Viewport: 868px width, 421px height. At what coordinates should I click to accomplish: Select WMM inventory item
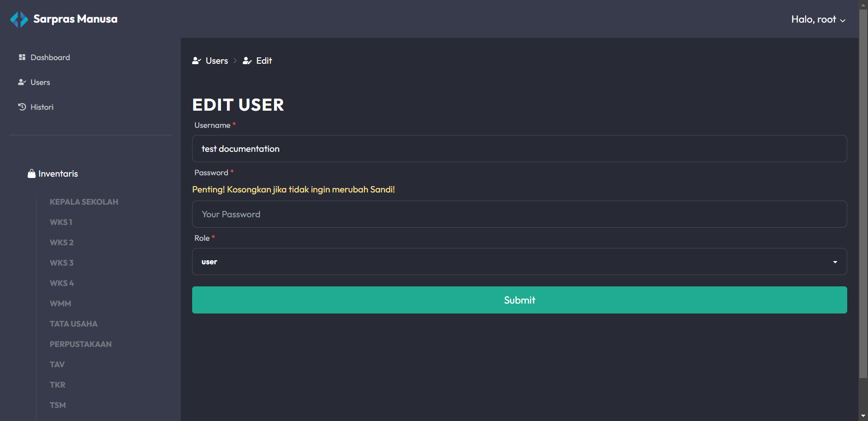61,304
